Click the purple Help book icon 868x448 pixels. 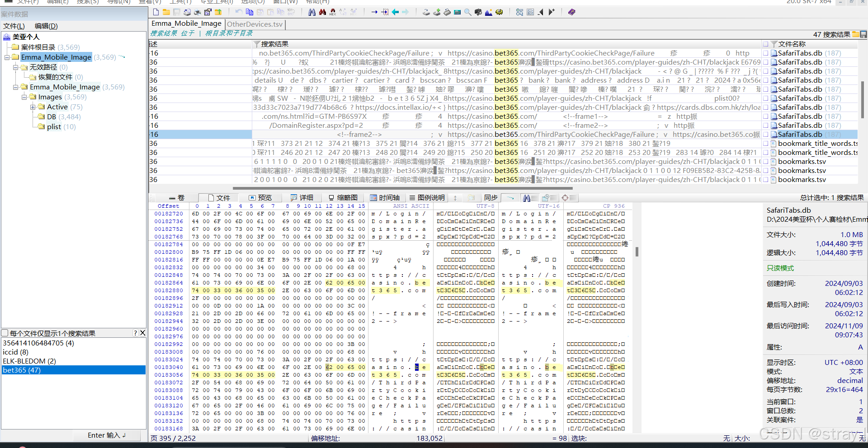click(x=572, y=12)
